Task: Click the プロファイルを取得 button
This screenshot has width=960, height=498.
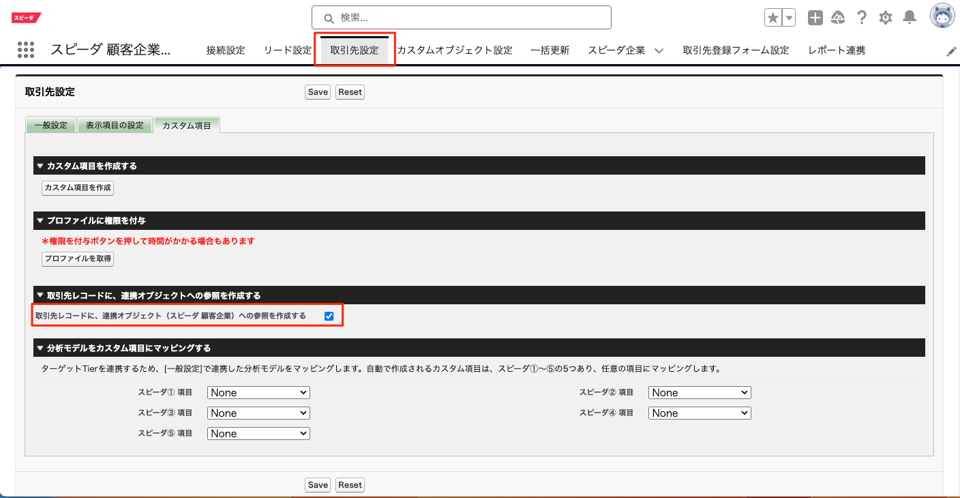Action: (x=78, y=258)
